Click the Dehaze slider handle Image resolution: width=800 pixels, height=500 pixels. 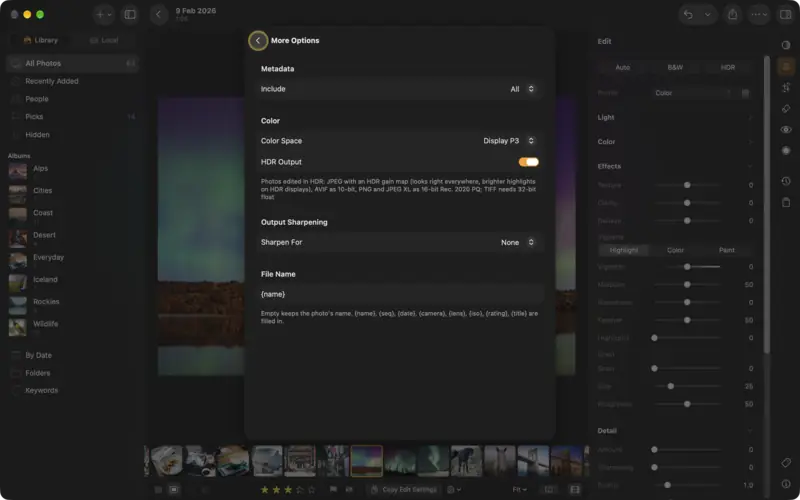click(x=687, y=221)
